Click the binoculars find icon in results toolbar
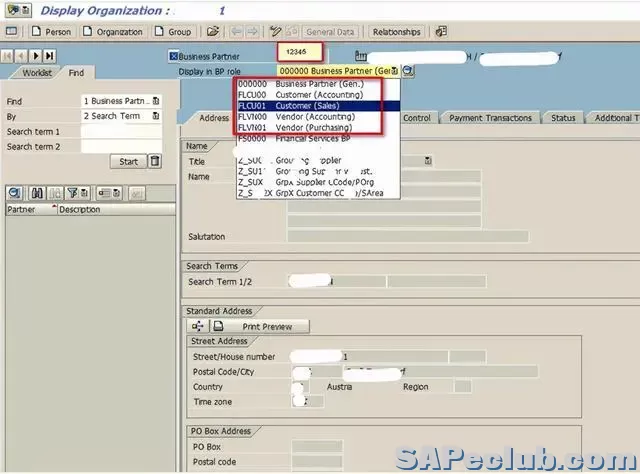This screenshot has height=474, width=640. 36,192
